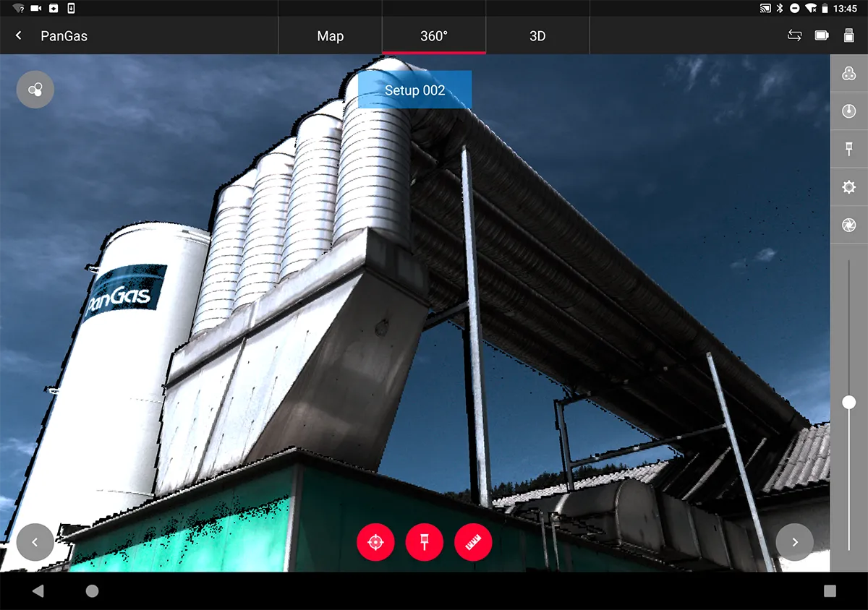Select the Setup 002 label

click(414, 90)
